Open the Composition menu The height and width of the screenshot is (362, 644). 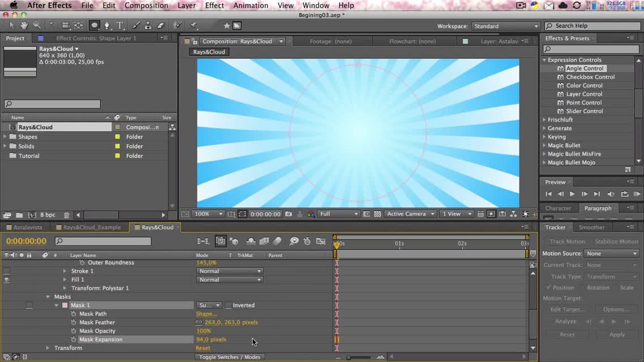146,5
